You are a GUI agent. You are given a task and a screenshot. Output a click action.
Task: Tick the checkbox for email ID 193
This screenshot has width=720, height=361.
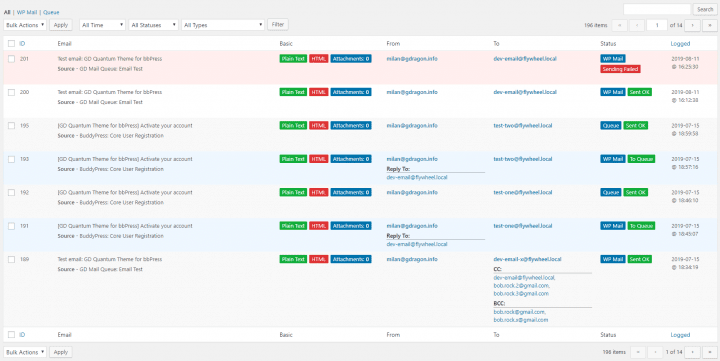click(11, 159)
